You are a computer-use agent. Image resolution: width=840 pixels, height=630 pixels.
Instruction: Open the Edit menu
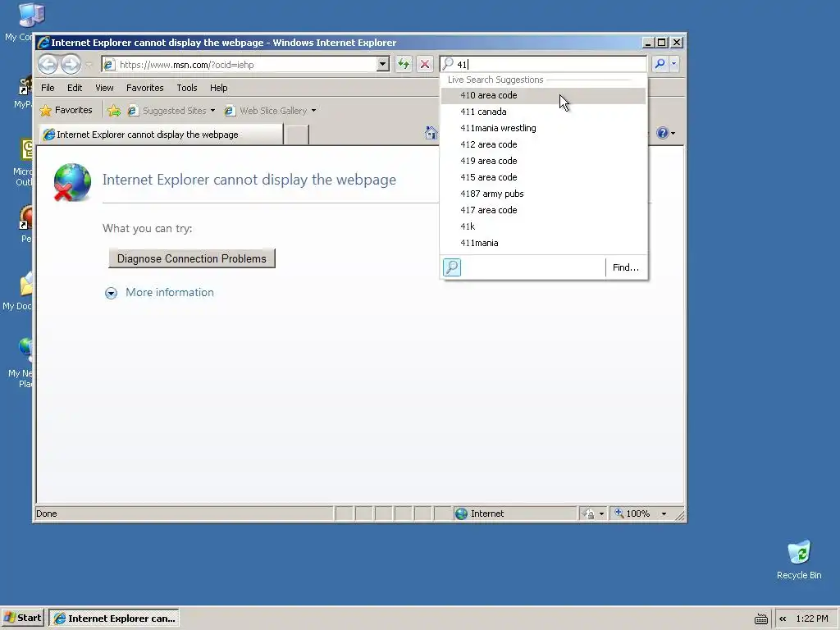point(75,88)
